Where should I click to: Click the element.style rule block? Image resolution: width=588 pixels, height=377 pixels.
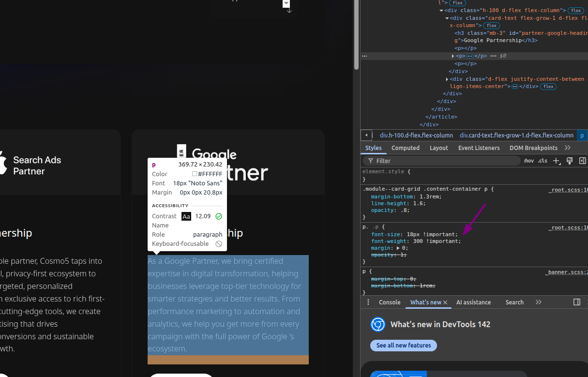[x=474, y=175]
